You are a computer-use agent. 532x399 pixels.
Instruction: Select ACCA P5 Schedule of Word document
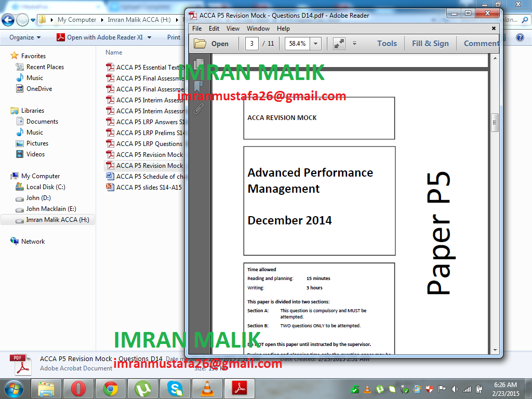click(145, 177)
